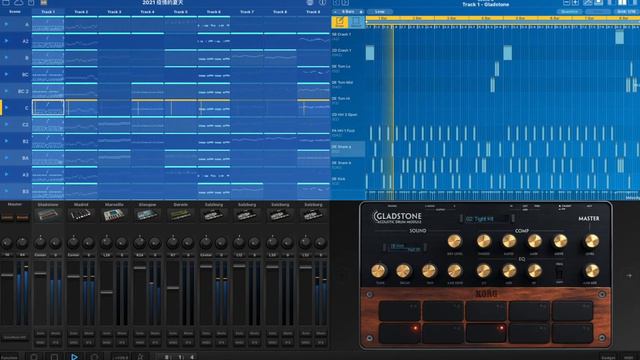Screen dimensions: 640x360
Task: Click the info icon above the scene grid
Action: point(322,2)
